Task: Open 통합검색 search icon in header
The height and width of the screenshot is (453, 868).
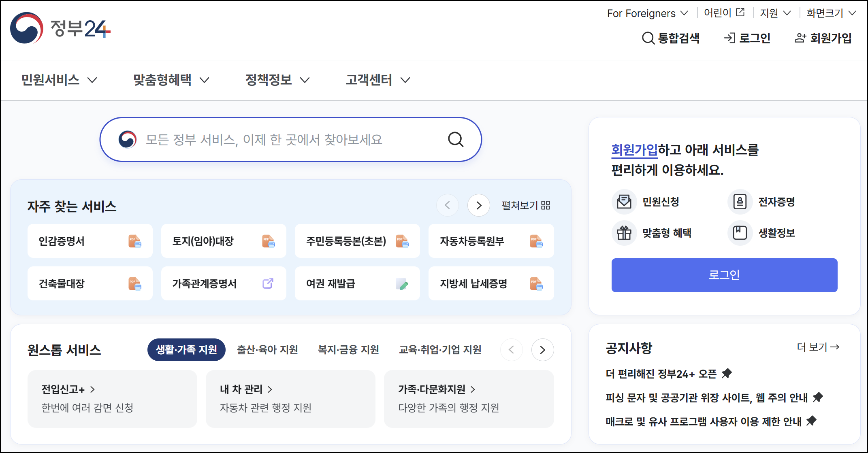Action: pyautogui.click(x=648, y=38)
